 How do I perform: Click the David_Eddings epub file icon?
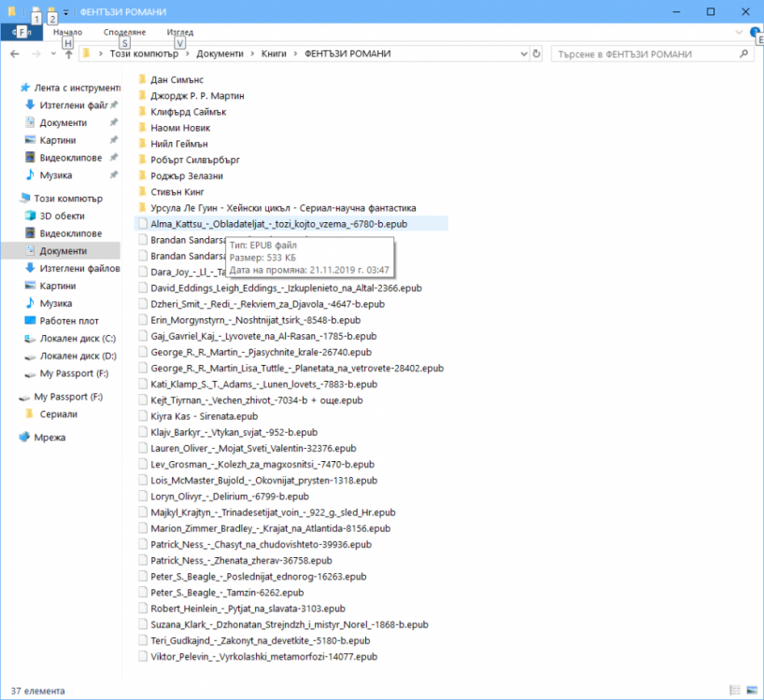(142, 288)
